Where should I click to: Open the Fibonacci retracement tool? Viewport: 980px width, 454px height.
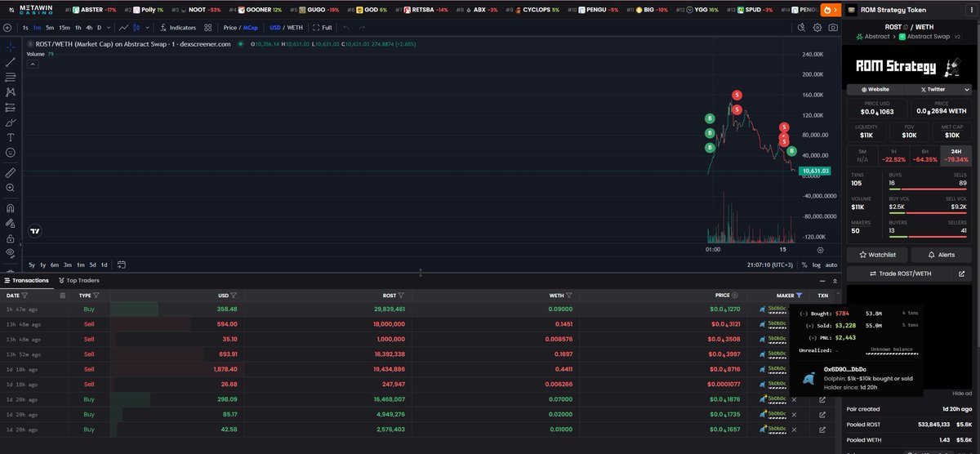click(x=10, y=77)
